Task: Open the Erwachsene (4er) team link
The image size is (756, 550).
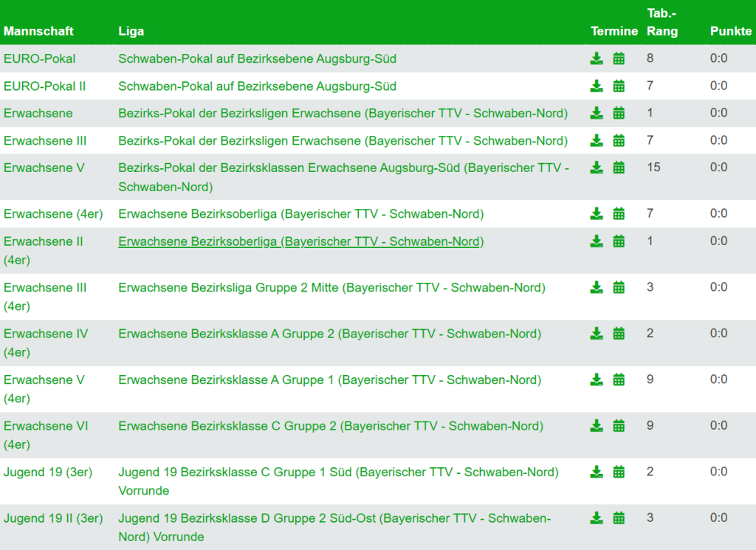Action: [53, 213]
